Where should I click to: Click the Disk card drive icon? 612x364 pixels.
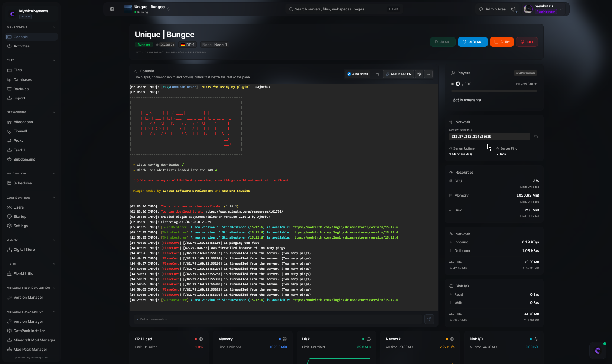tap(368, 339)
